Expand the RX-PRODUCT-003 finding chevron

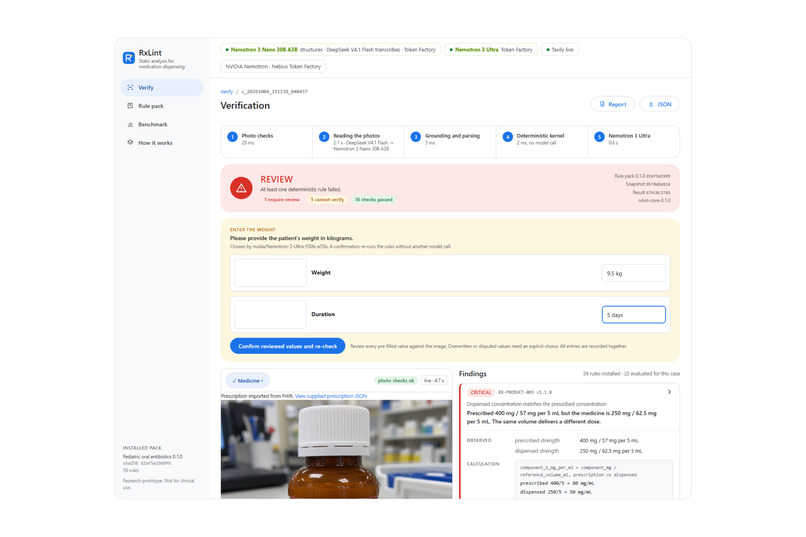pos(669,392)
